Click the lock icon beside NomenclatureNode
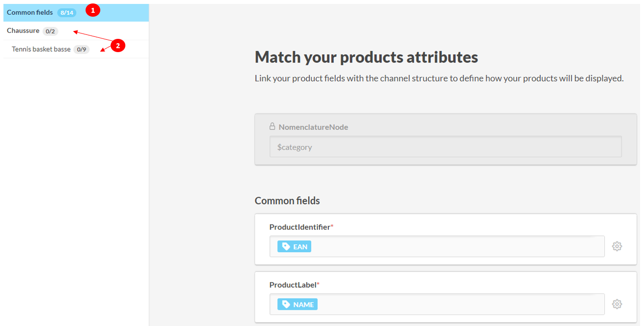The height and width of the screenshot is (326, 644). click(x=272, y=126)
